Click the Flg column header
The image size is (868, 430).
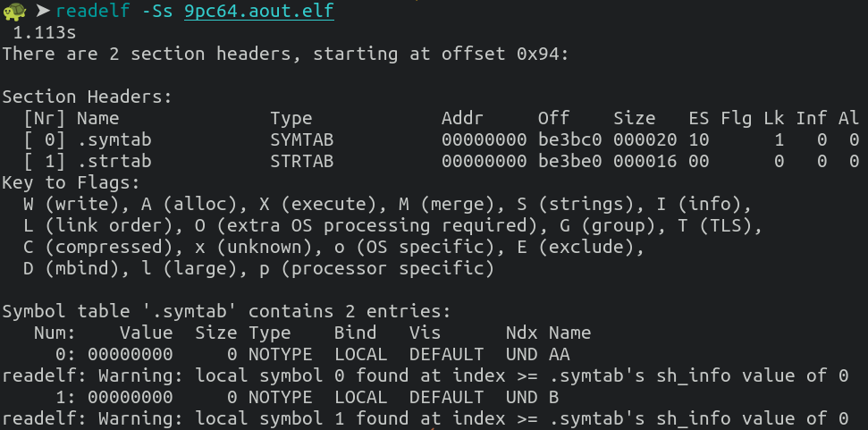point(737,118)
